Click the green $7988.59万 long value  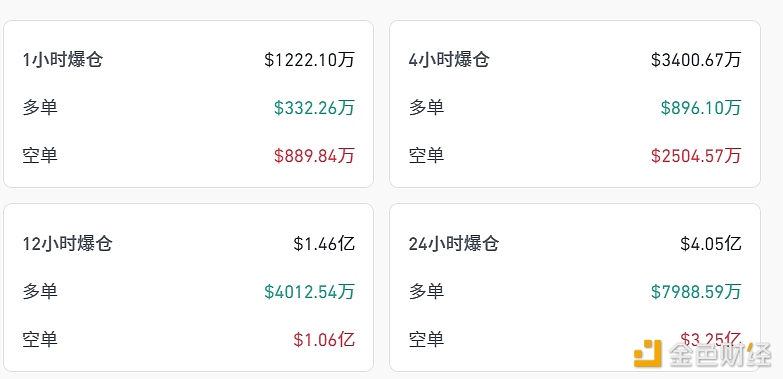[x=696, y=292]
